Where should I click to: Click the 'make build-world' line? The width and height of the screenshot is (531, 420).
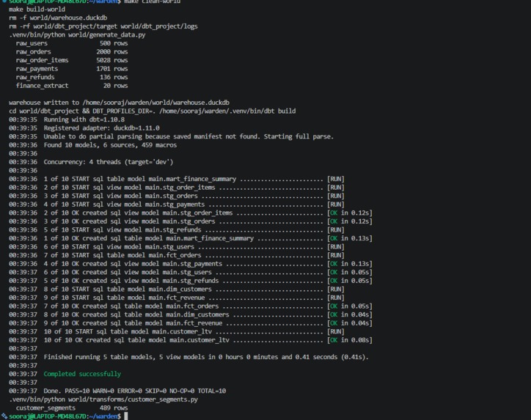(x=37, y=10)
